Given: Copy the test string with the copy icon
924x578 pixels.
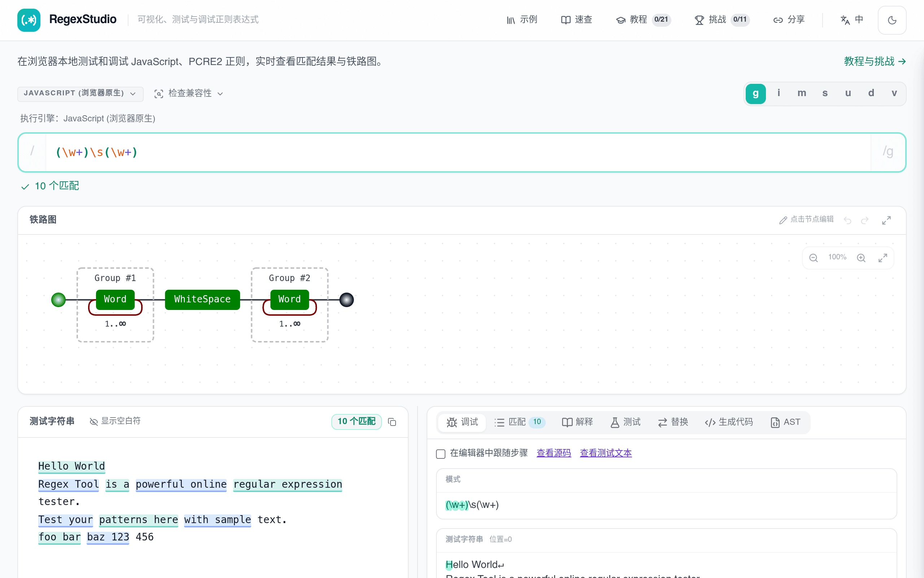Looking at the screenshot, I should [x=392, y=422].
